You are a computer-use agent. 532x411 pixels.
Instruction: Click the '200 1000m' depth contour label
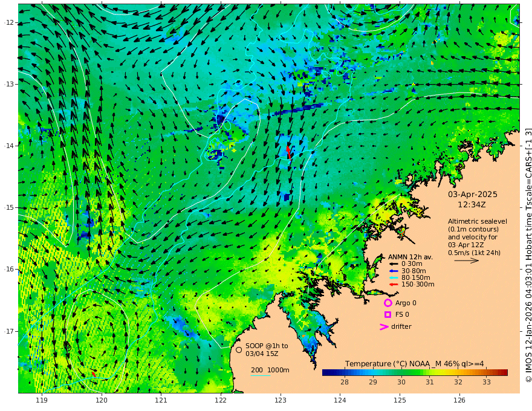click(x=270, y=370)
